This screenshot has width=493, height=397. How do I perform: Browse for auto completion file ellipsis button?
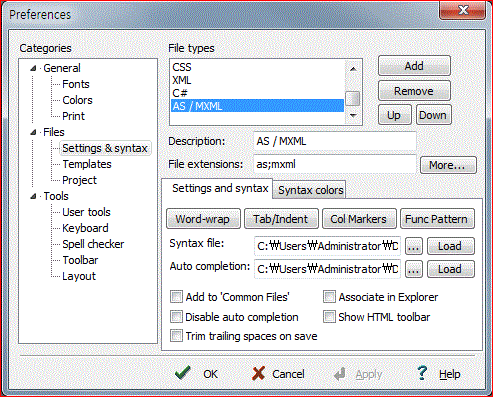(414, 269)
